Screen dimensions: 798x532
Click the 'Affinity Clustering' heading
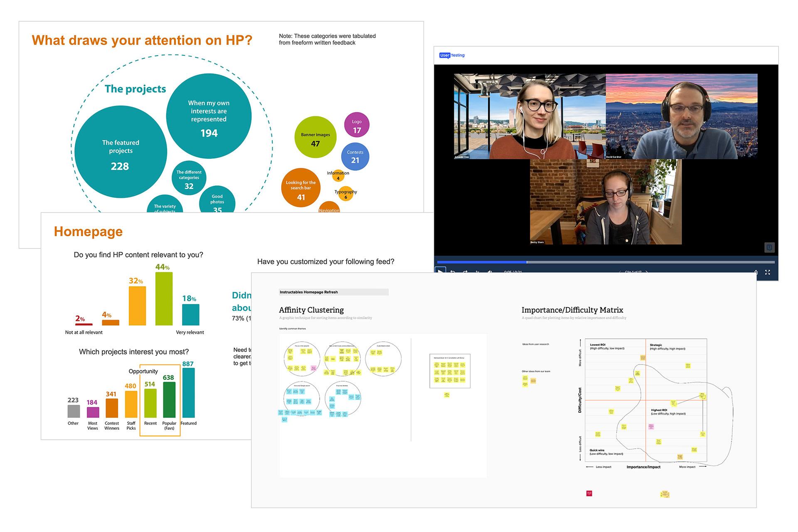tap(311, 310)
